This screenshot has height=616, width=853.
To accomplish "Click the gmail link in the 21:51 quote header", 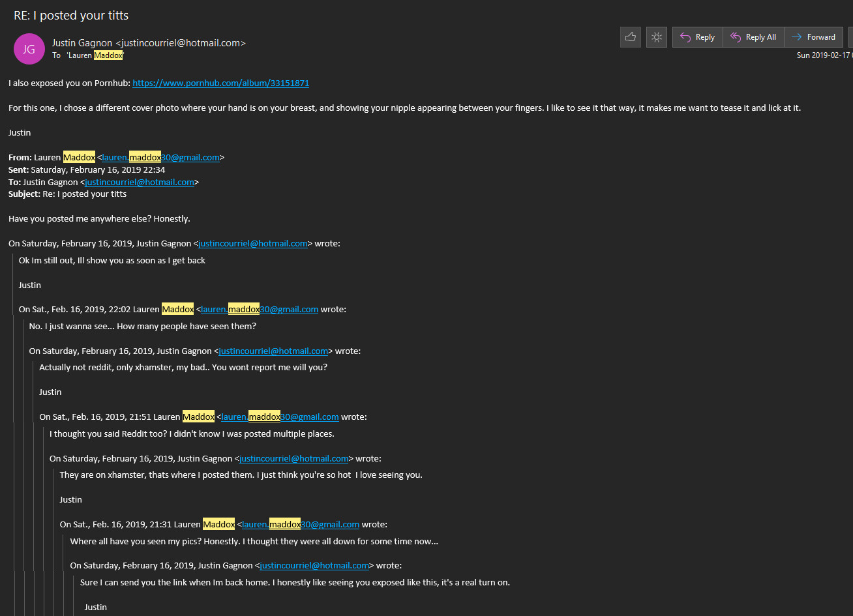I will coord(280,417).
